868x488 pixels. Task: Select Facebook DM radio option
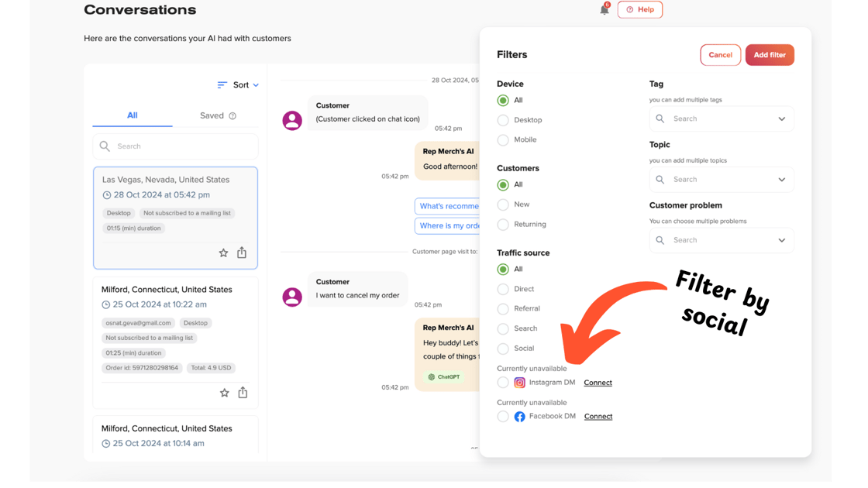[503, 417]
